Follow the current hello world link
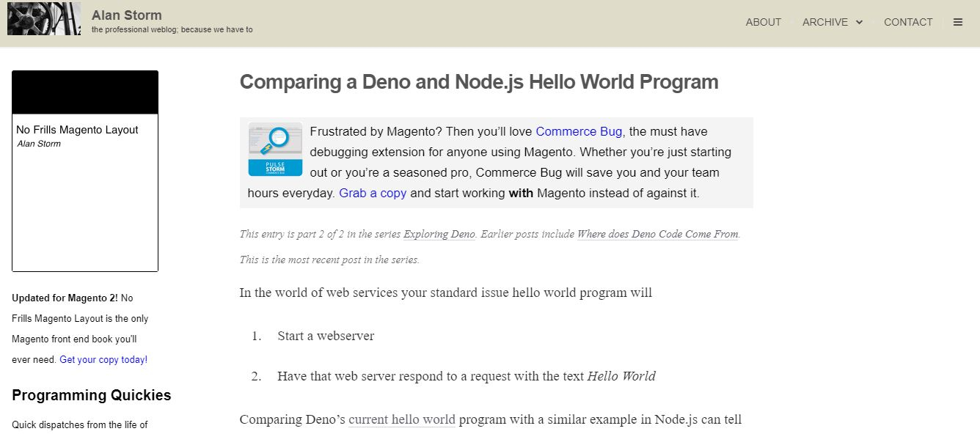The image size is (980, 434). point(402,419)
